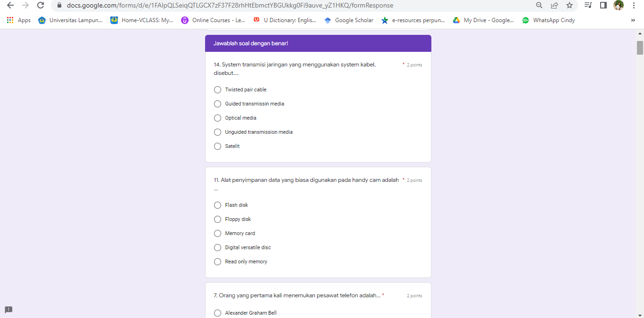Click the page's vertical scrollbar thumb
This screenshot has height=318, width=644.
(640, 48)
